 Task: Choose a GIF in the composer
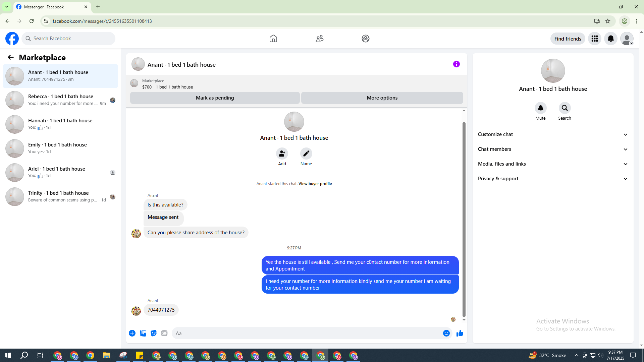164,333
